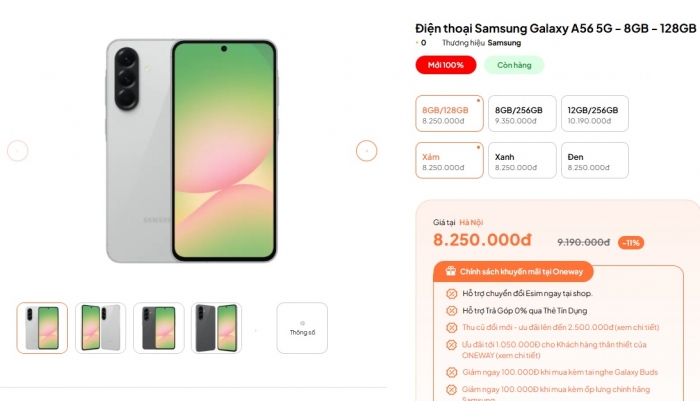The image size is (700, 401).
Task: Advance to the next product image arrow
Action: point(367,151)
